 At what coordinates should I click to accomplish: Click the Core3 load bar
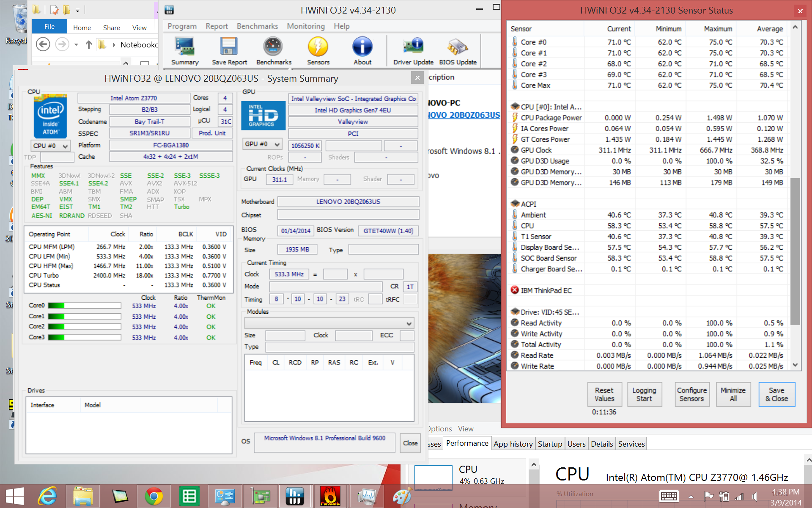coord(85,337)
